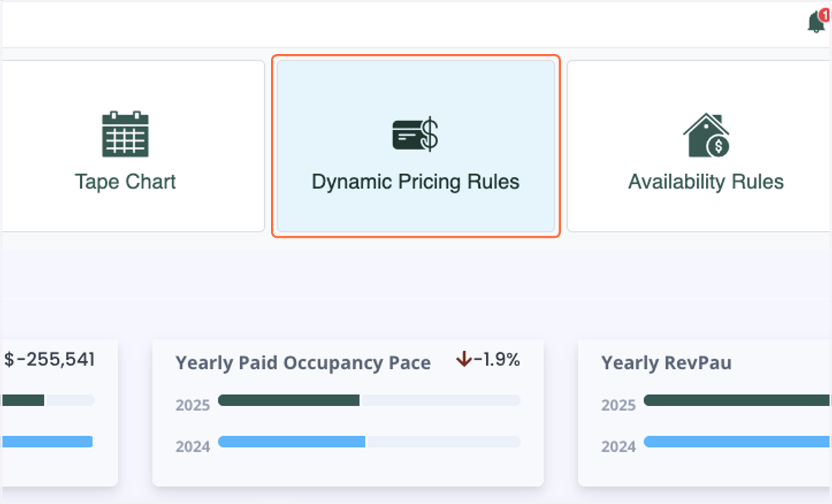Click the -1.9% change value
This screenshot has width=832, height=504.
tap(496, 360)
